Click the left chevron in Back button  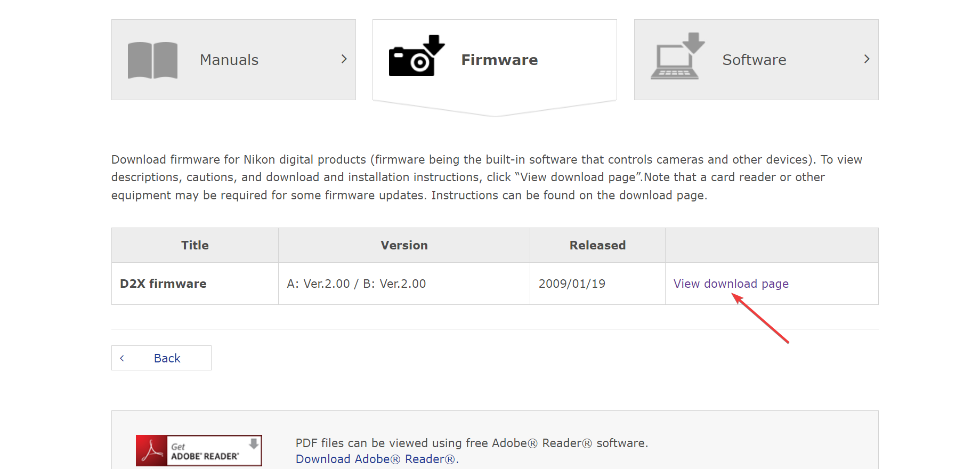[x=122, y=358]
